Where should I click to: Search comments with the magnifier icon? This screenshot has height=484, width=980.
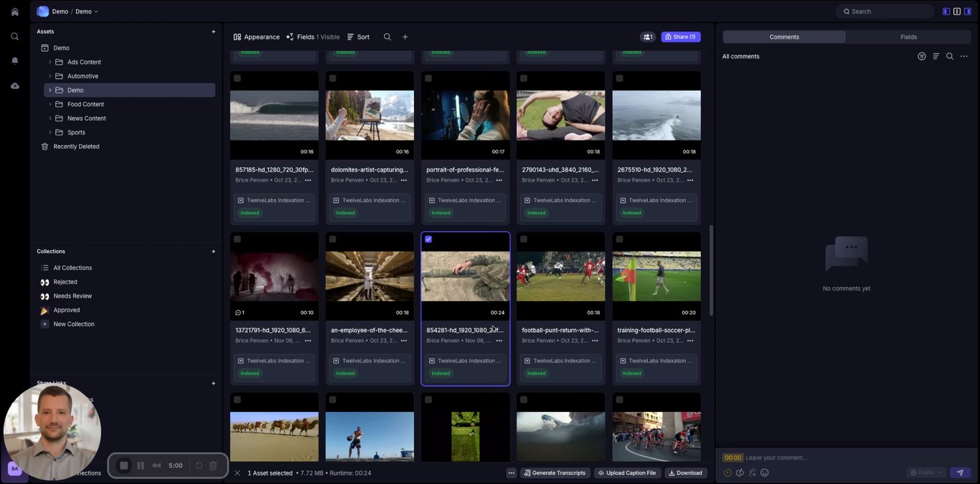coord(950,56)
